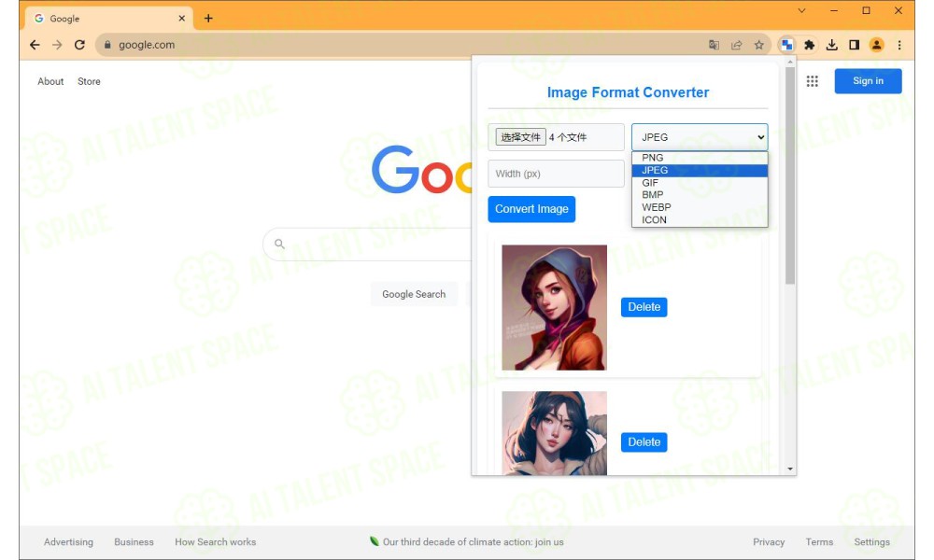
Task: Open the Business footer link
Action: point(134,542)
